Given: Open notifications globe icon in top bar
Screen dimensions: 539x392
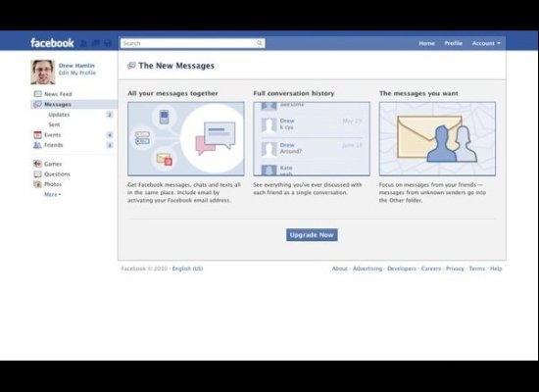Looking at the screenshot, I should (x=108, y=43).
